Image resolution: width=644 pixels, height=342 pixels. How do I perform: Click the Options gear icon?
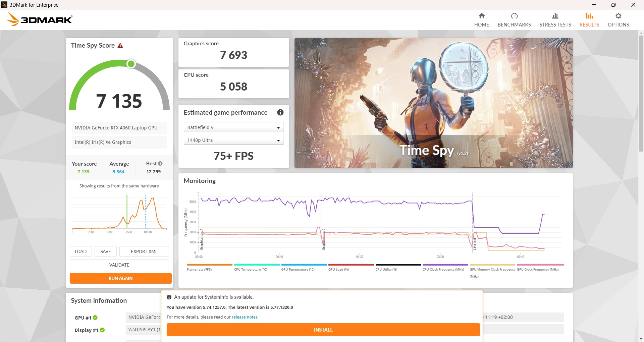[x=618, y=16]
